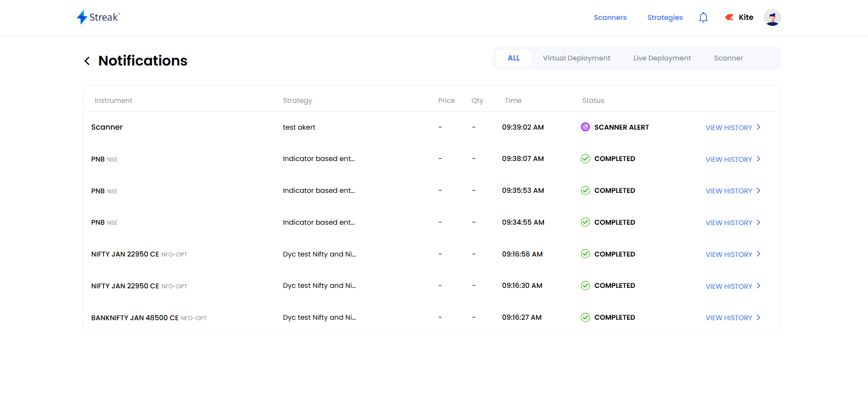The image size is (868, 418).
Task: Click the Streak logo
Action: click(98, 18)
